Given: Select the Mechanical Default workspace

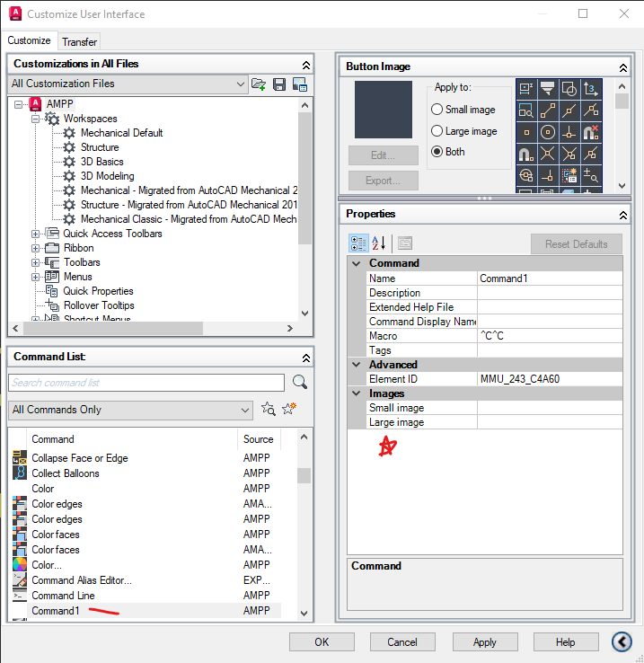Looking at the screenshot, I should (121, 133).
